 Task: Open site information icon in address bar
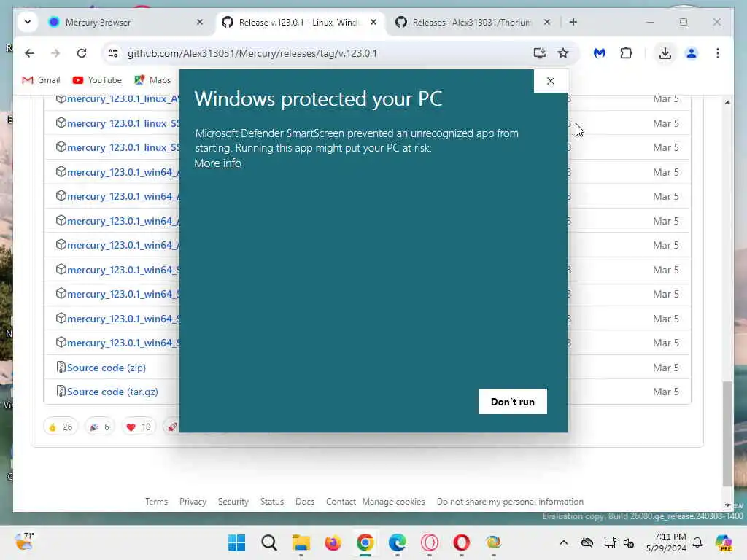point(113,53)
